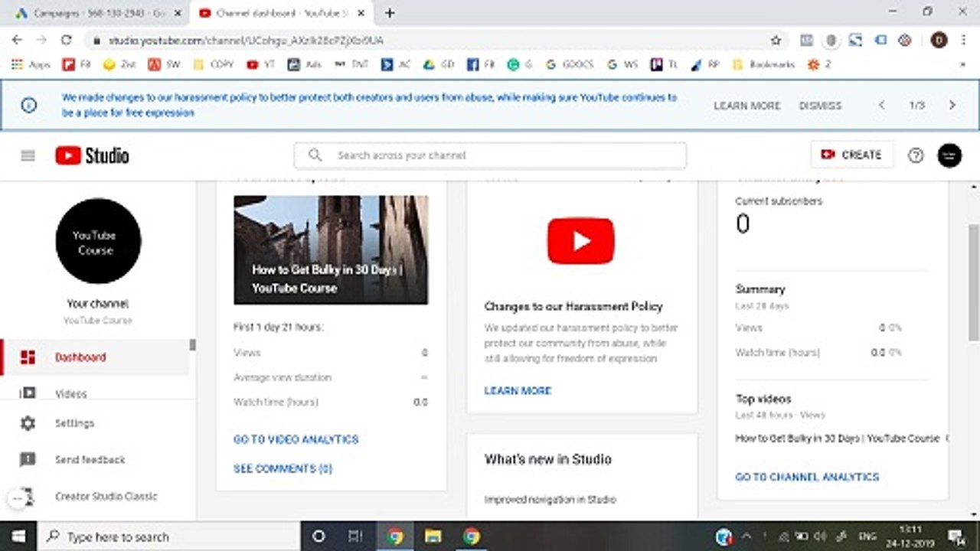Viewport: 980px width, 551px height.
Task: Close the Campaigns browser tab
Action: coord(178,13)
